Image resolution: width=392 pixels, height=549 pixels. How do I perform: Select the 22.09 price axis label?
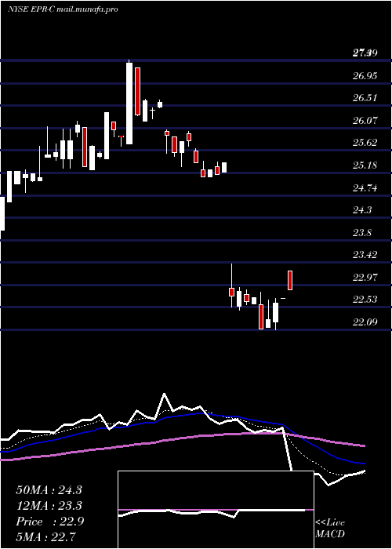click(365, 322)
